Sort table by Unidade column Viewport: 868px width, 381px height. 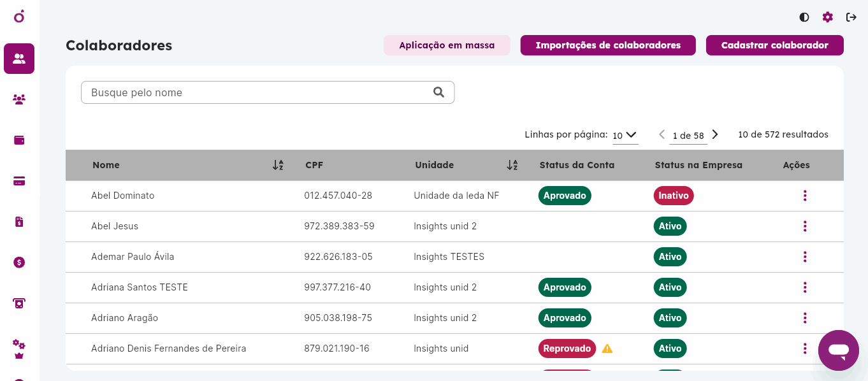coord(512,165)
